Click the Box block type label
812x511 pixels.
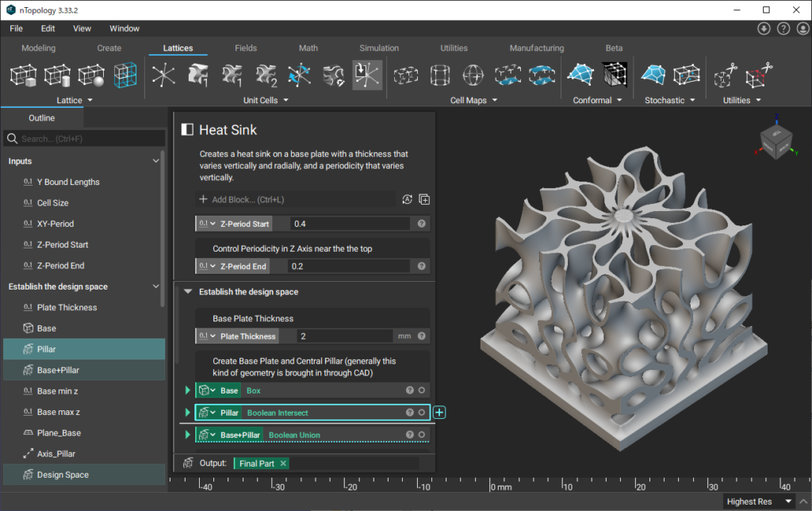click(253, 390)
